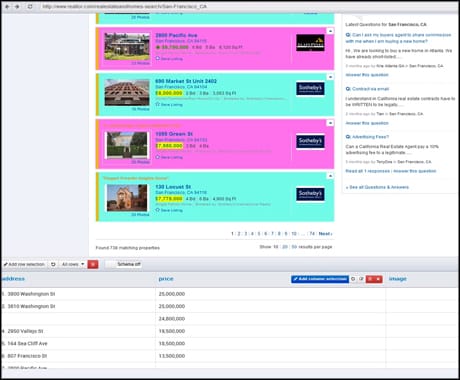Click the reset icon beside Add column selection
Viewport: 460px width, 380px height.
coord(353,279)
